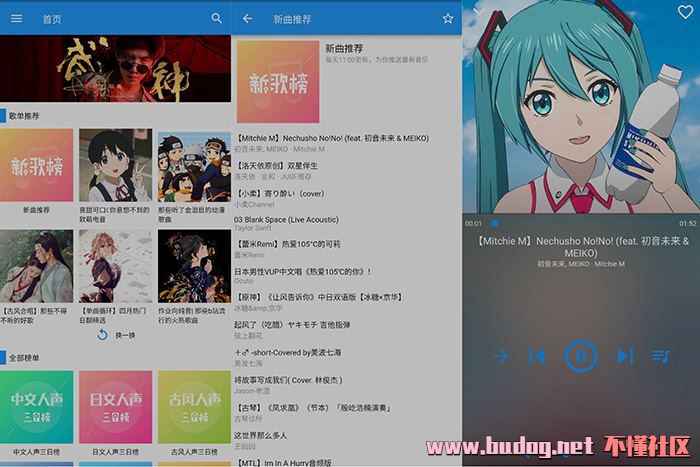
Task: Play 日本男性VUP中文唱 song
Action: tap(346, 276)
